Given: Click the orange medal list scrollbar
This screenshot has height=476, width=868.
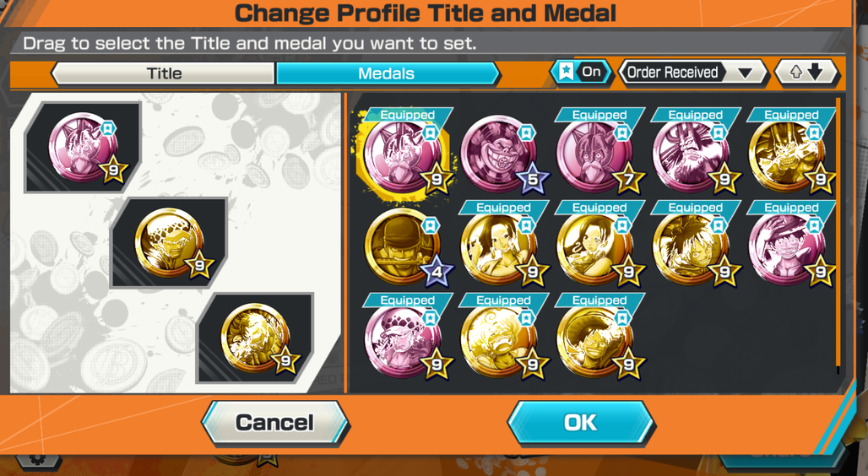Looking at the screenshot, I should (x=838, y=232).
